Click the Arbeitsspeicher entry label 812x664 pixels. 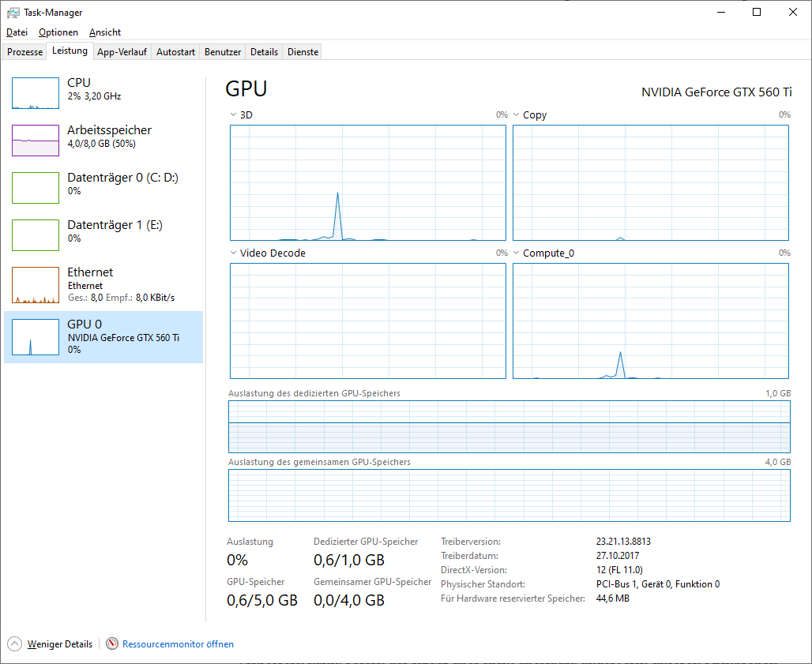[x=109, y=130]
